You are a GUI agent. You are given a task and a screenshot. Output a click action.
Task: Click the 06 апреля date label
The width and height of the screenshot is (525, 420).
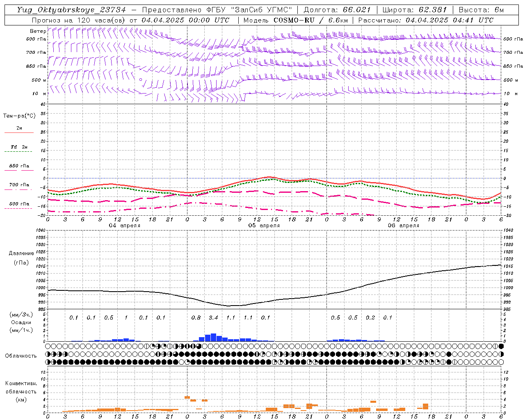[404, 226]
